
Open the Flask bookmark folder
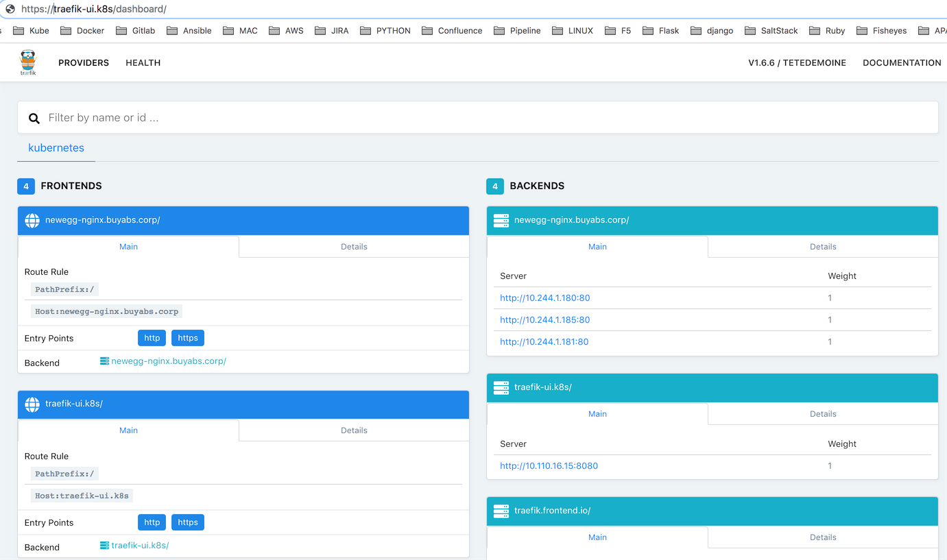coord(660,31)
